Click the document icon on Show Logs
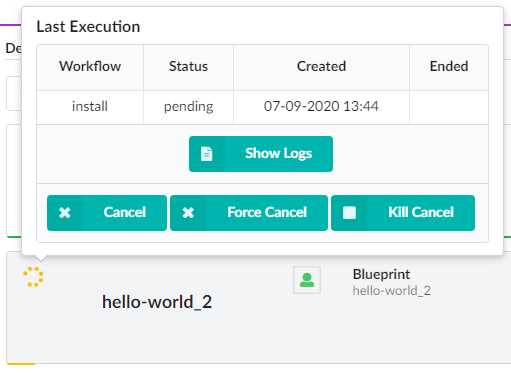The image size is (511, 373). (207, 154)
